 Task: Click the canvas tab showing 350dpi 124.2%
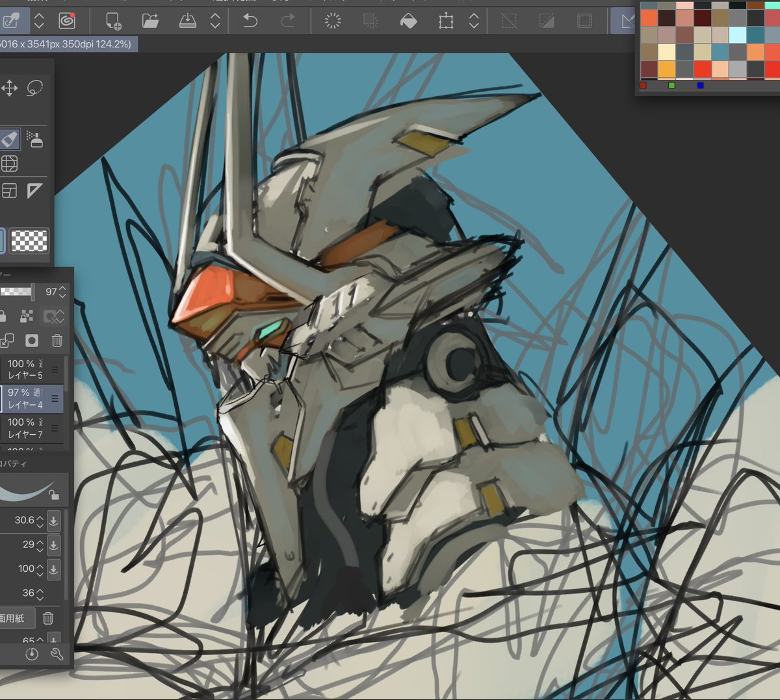point(68,44)
